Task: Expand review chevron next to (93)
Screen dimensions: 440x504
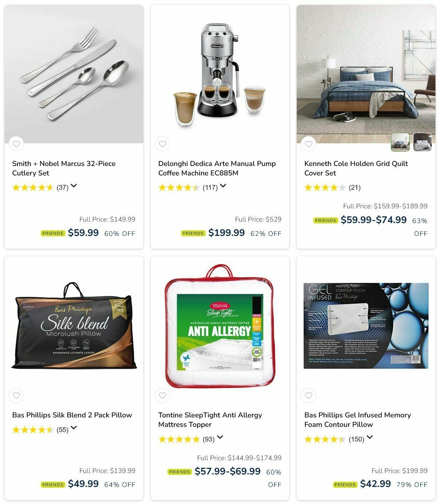Action: click(x=220, y=437)
